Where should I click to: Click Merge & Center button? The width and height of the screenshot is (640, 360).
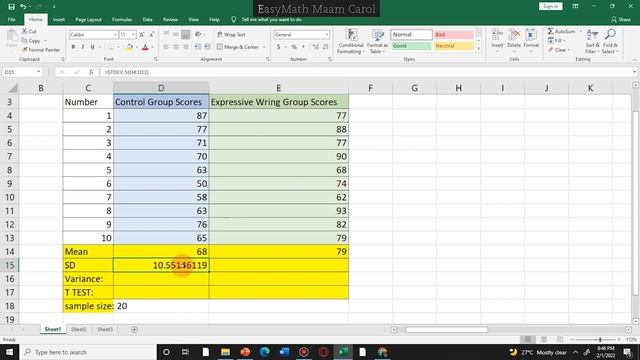238,47
